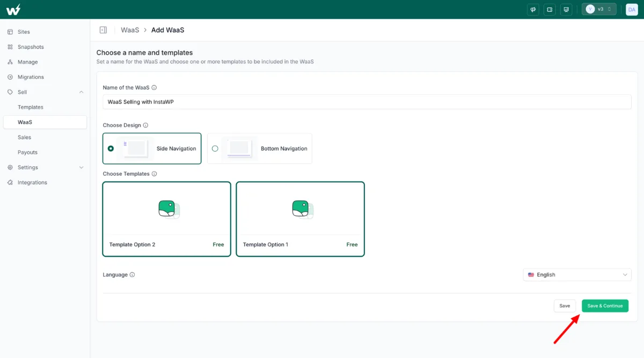Click the Bottom Navigation preview thumbnail
Screen dimensions: 644x358
point(239,148)
